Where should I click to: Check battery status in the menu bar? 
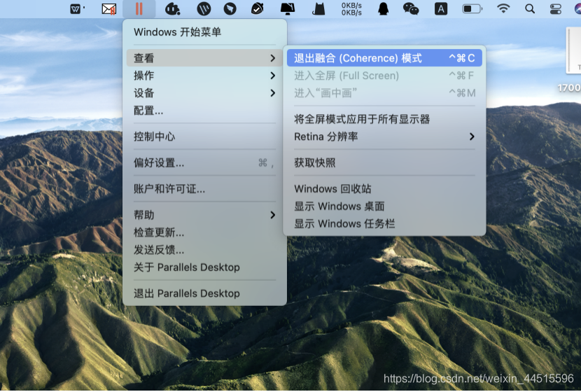(x=472, y=8)
